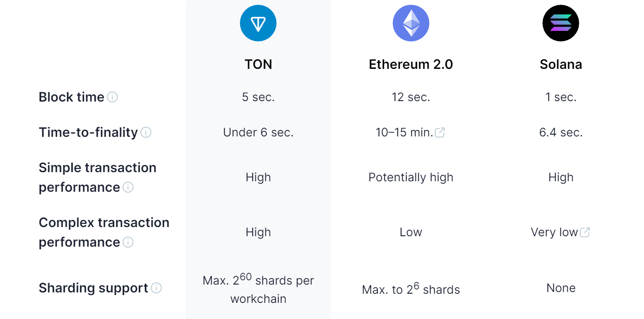644x319 pixels.
Task: Open external link beside Very low
Action: pyautogui.click(x=585, y=232)
